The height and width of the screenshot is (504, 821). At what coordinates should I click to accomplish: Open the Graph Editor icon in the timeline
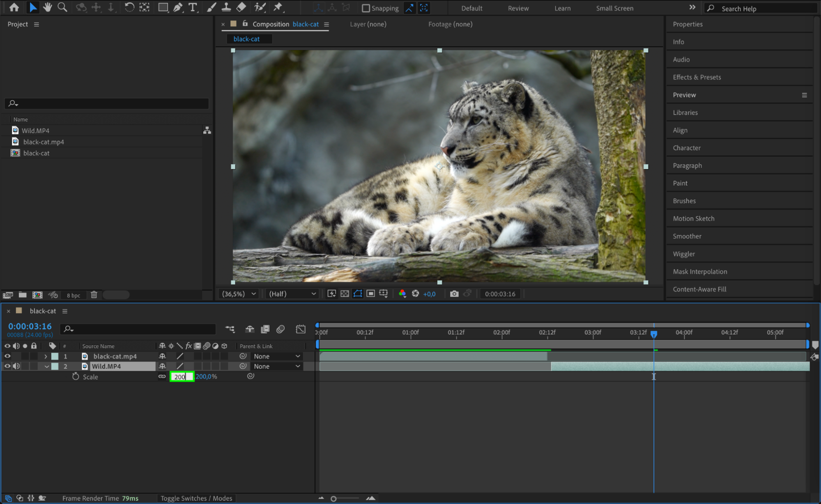click(301, 329)
